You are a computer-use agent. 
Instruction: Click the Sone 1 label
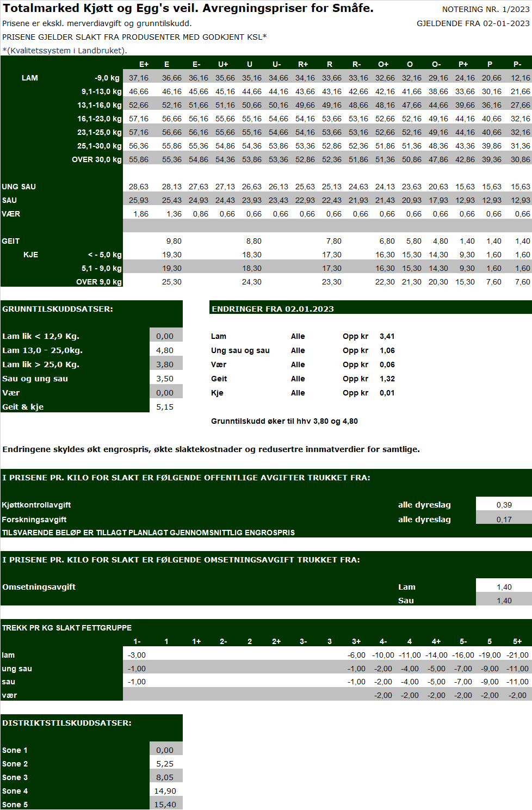(15, 750)
